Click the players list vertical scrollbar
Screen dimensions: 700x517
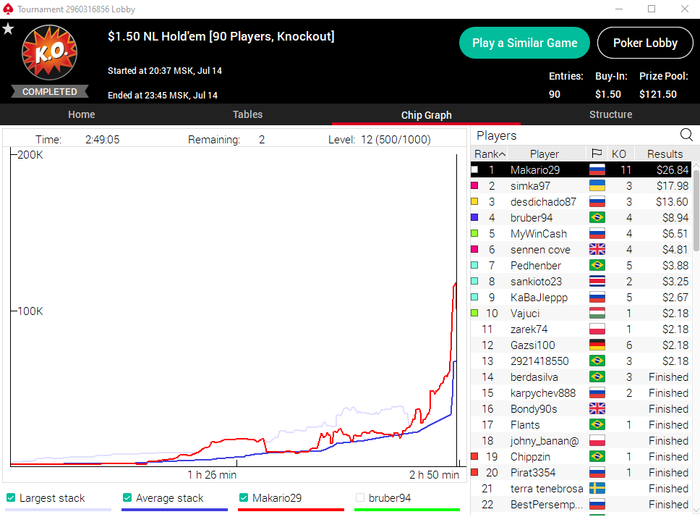(696, 210)
